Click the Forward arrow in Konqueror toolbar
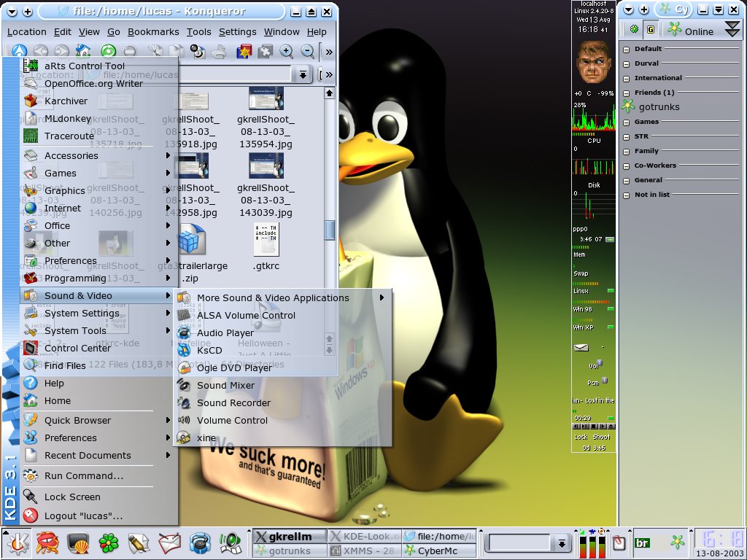The width and height of the screenshot is (747, 560). pos(61,51)
